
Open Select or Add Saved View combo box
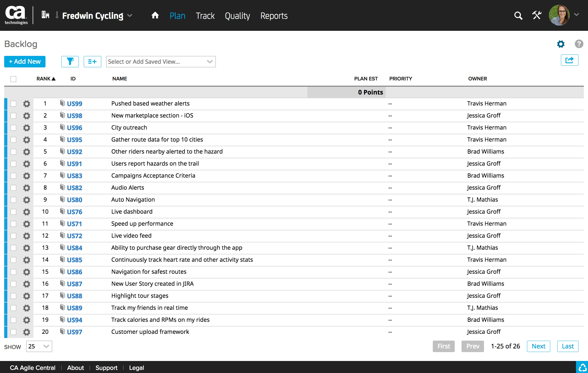161,62
